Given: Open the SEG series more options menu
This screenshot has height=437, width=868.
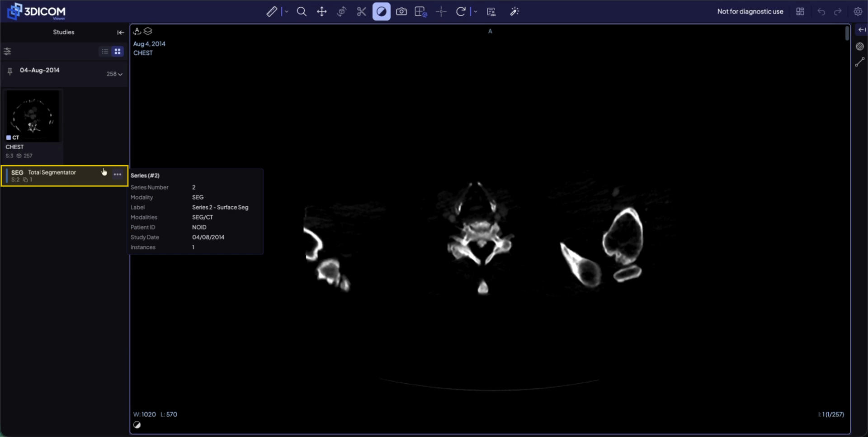Looking at the screenshot, I should pos(118,174).
